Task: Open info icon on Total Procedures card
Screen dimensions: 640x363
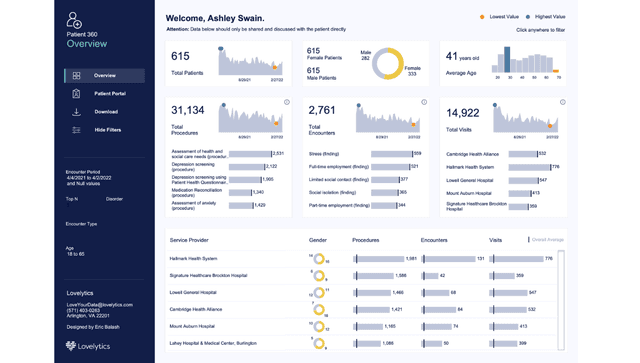Action: (x=287, y=102)
